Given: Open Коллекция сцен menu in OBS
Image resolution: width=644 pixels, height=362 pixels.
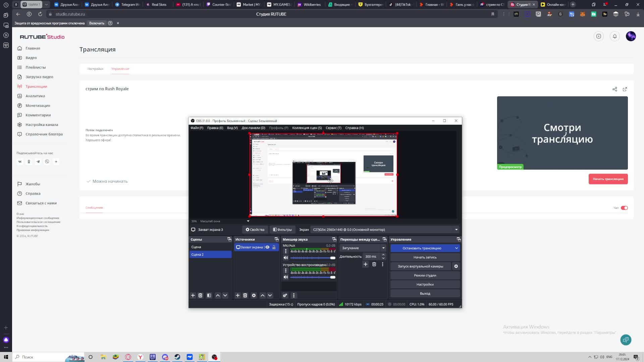Looking at the screenshot, I should (x=307, y=128).
